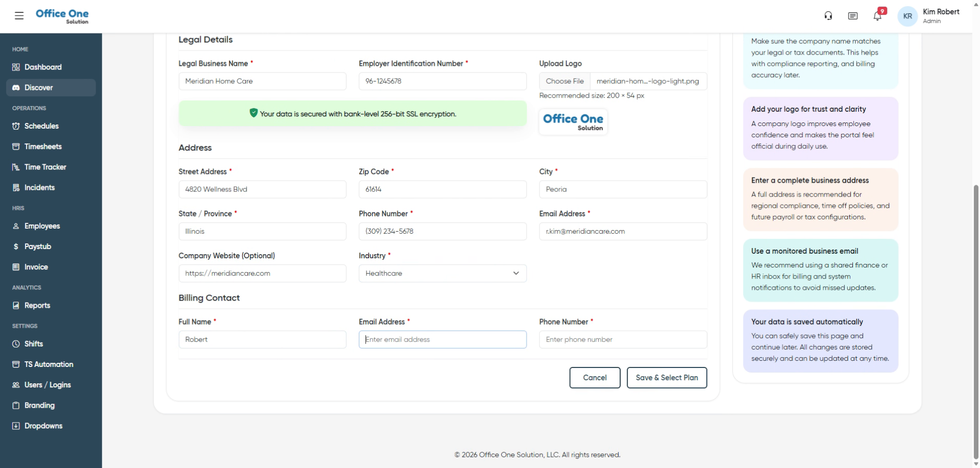The width and height of the screenshot is (980, 468).
Task: Select the Timesheets sidebar icon
Action: (x=16, y=146)
